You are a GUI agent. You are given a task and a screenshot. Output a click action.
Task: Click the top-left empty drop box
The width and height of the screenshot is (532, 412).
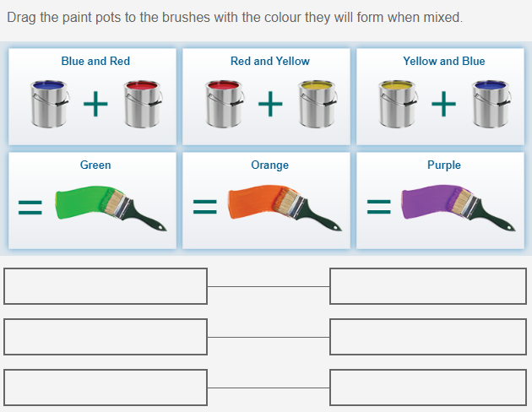click(x=106, y=286)
